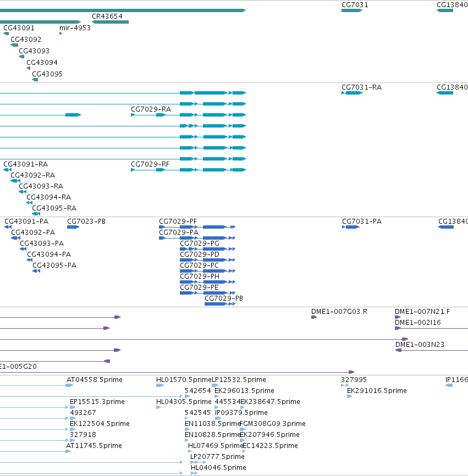Select the CG7029-RA transcript label
Viewport: 468px width, 476px height.
click(151, 109)
